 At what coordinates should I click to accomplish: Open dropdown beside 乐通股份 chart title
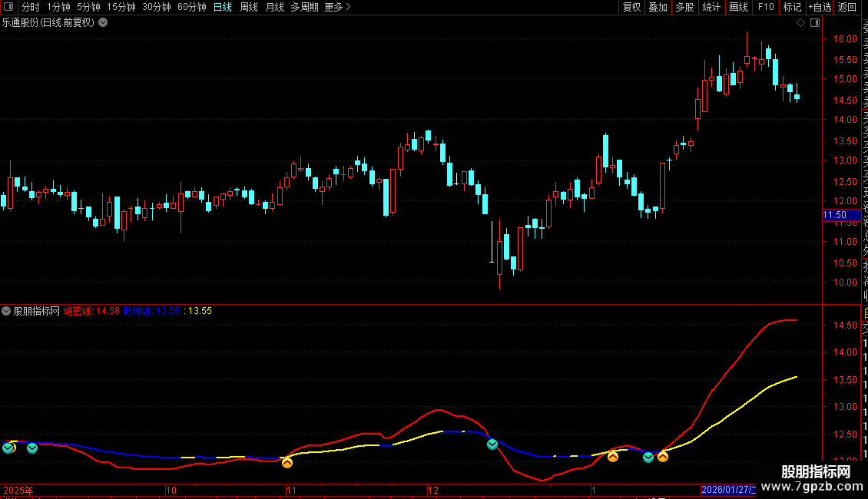pyautogui.click(x=103, y=23)
